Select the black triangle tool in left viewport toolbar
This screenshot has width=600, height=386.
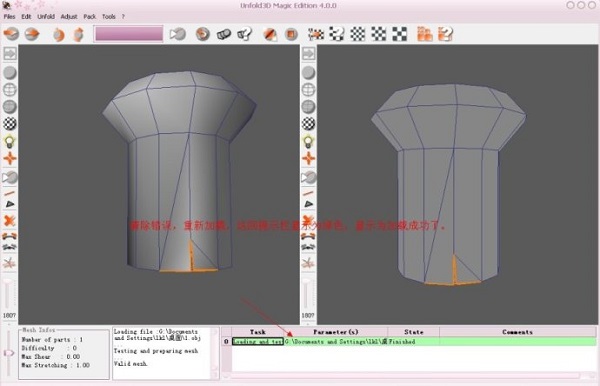[10, 204]
